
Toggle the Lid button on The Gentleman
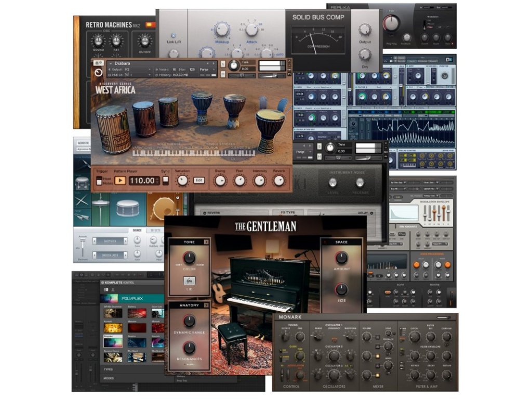[x=189, y=281]
